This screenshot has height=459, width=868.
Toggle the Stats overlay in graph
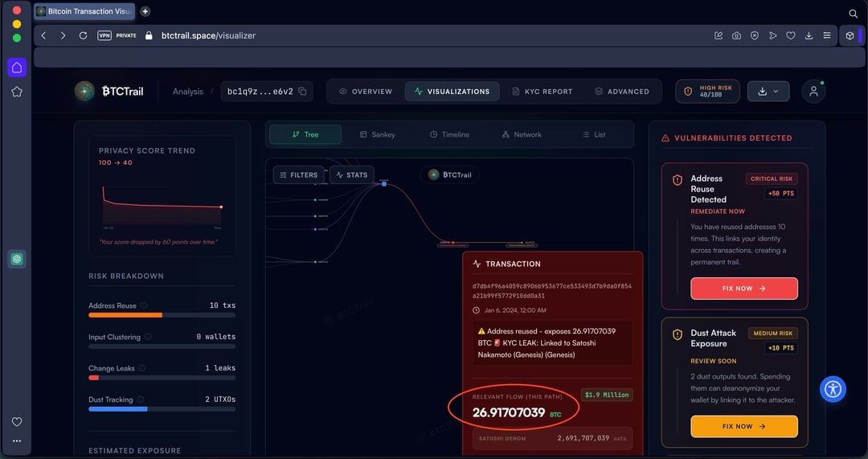click(352, 174)
